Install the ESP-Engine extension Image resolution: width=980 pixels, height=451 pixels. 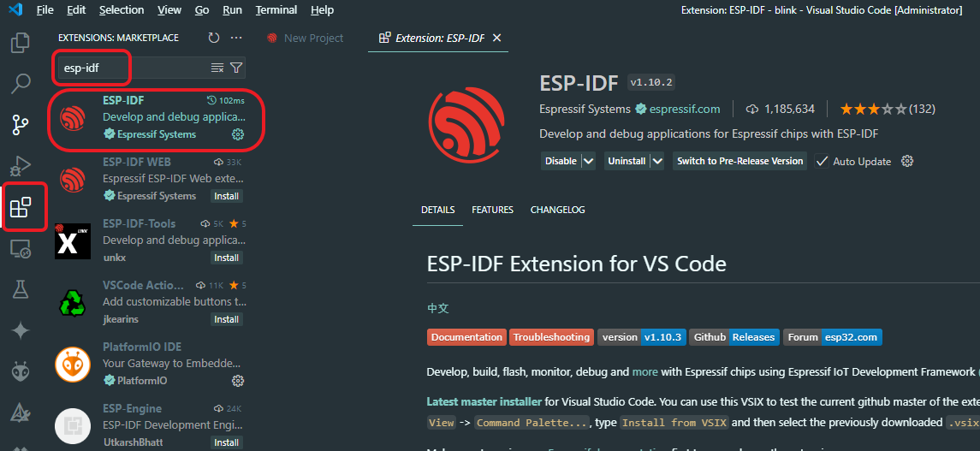(x=226, y=442)
